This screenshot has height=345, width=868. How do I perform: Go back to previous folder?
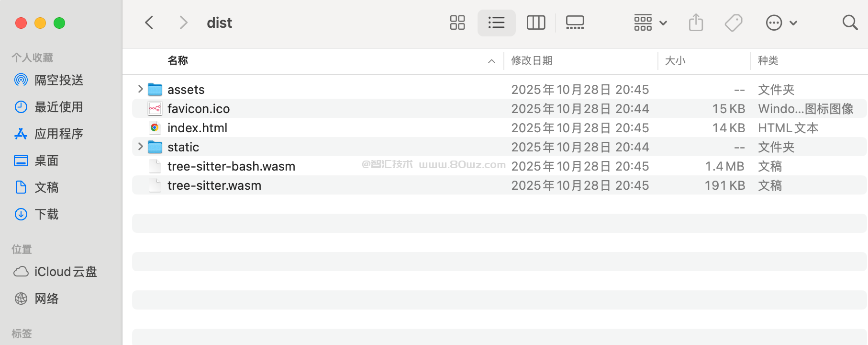coord(149,23)
